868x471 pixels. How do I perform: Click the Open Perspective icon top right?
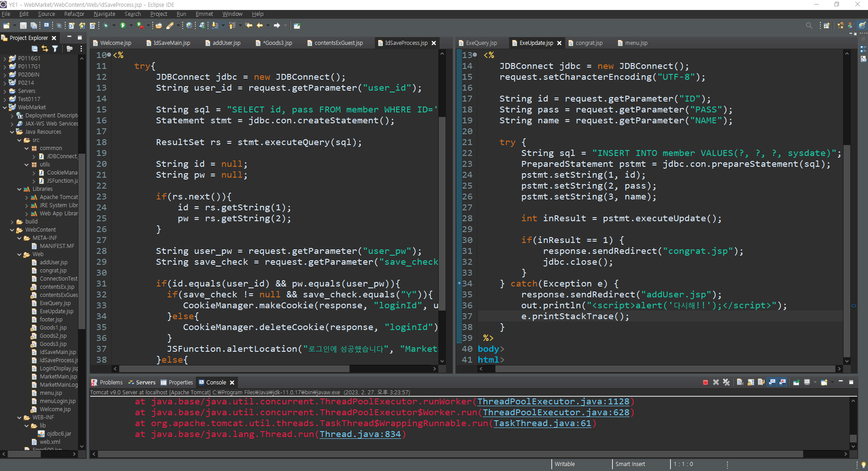826,26
